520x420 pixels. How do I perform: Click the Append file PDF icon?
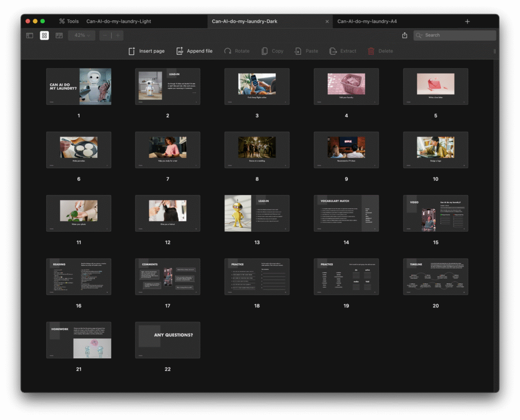[x=180, y=51]
